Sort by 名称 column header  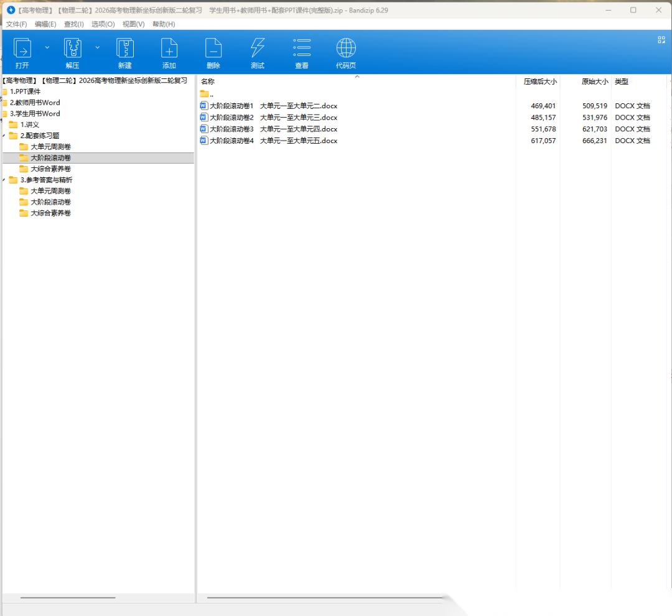208,82
